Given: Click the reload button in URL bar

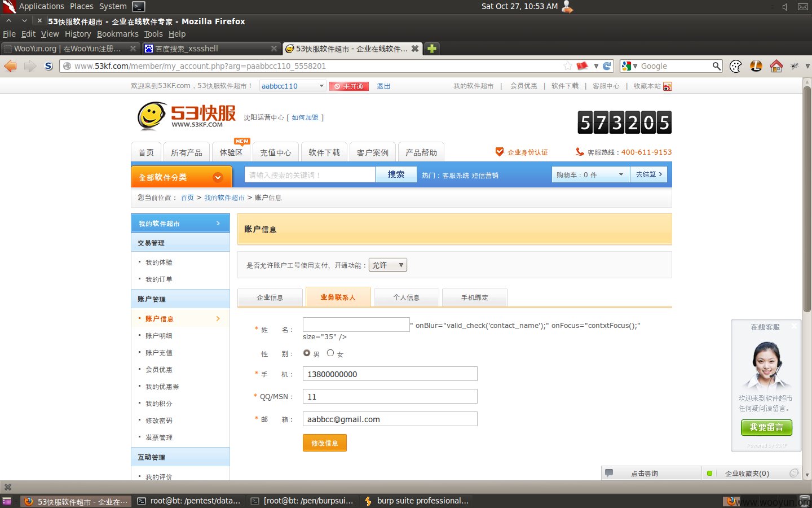Looking at the screenshot, I should (607, 66).
